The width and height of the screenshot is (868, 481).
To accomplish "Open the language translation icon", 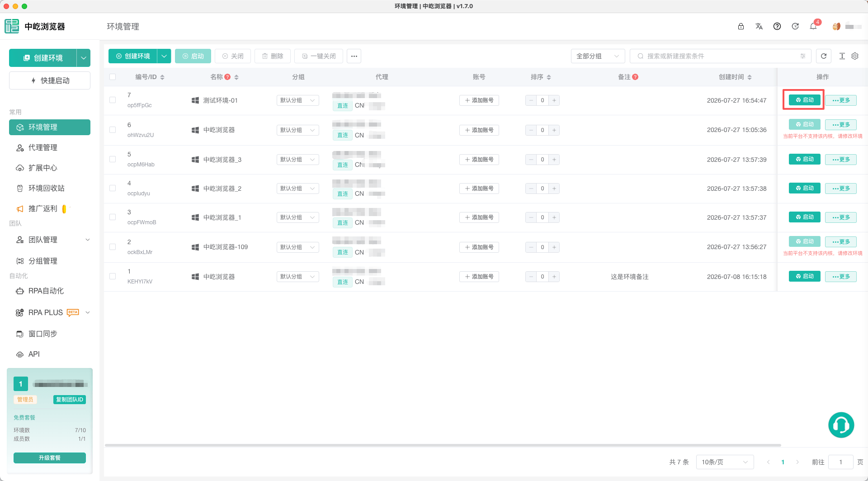I will [759, 26].
